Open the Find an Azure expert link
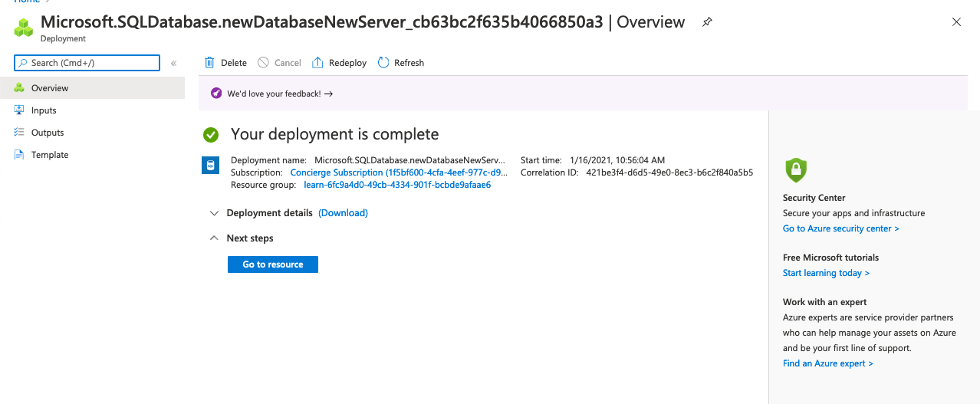This screenshot has height=404, width=980. 827,363
